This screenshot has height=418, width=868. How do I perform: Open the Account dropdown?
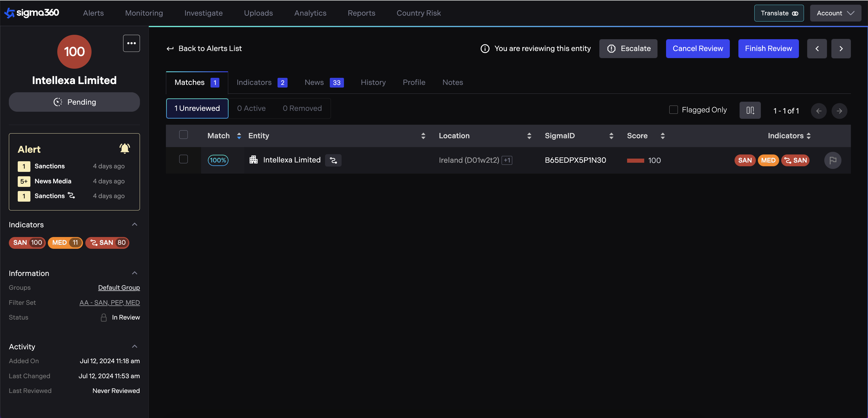click(x=835, y=13)
